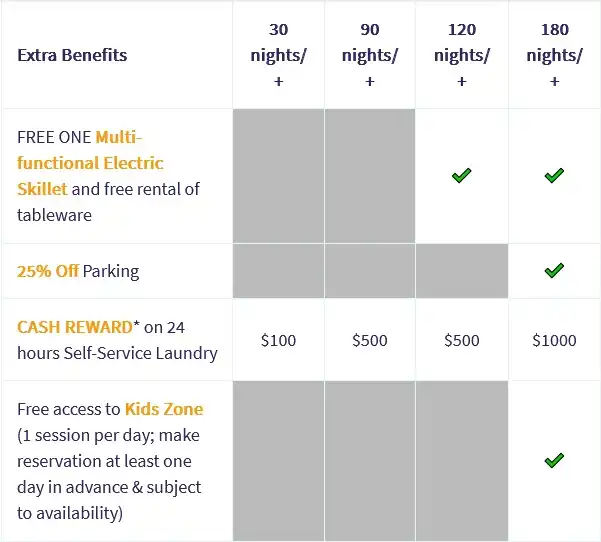Screen dimensions: 601x542
Task: Select the 180 nights/+ column header
Action: point(554,55)
